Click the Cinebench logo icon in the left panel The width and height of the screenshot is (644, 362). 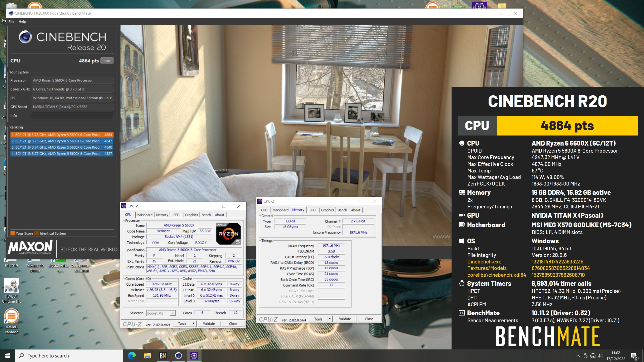click(25, 37)
